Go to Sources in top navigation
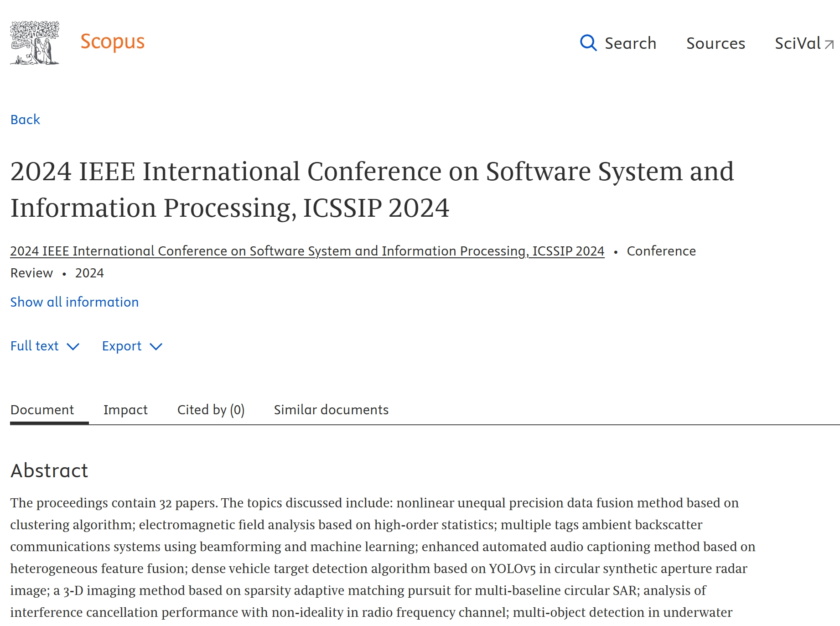840x626 pixels. (x=716, y=43)
